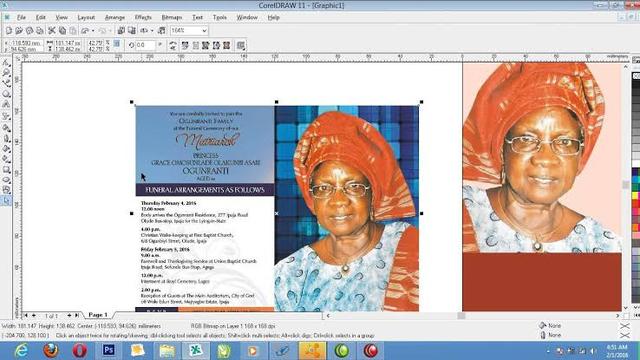The image size is (640, 360).
Task: Click the horizontal scrollbar thumb
Action: [461, 316]
